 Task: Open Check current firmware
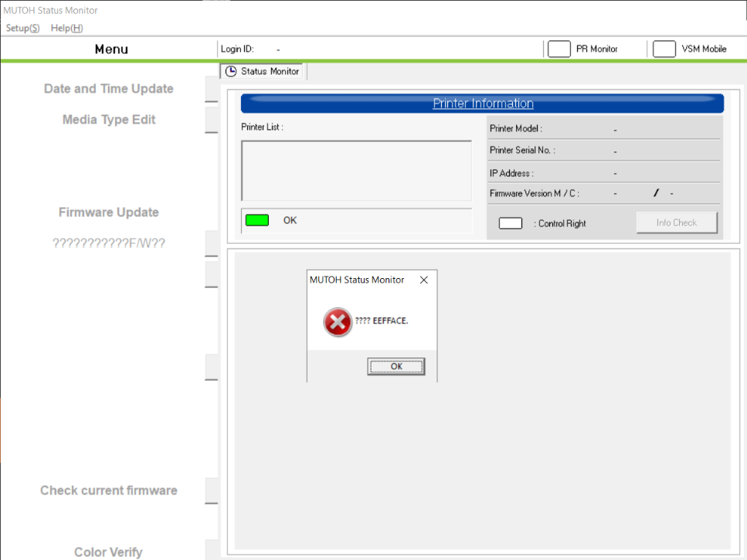pos(109,490)
